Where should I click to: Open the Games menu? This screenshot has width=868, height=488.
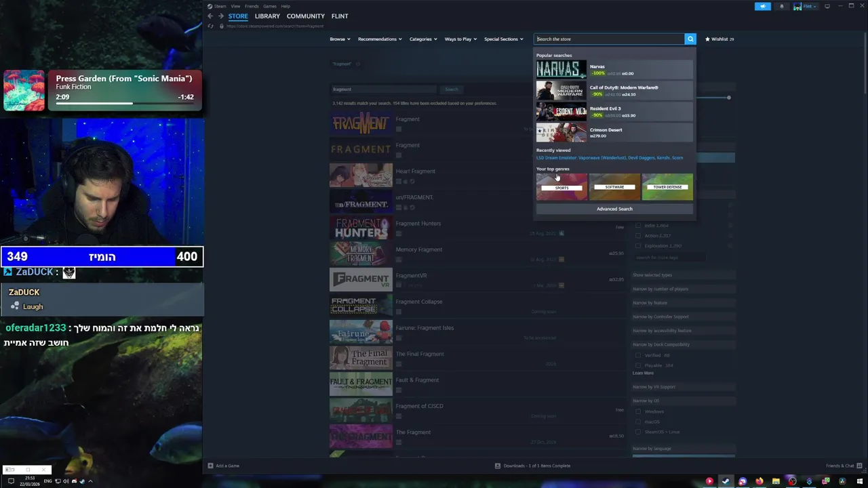(269, 6)
